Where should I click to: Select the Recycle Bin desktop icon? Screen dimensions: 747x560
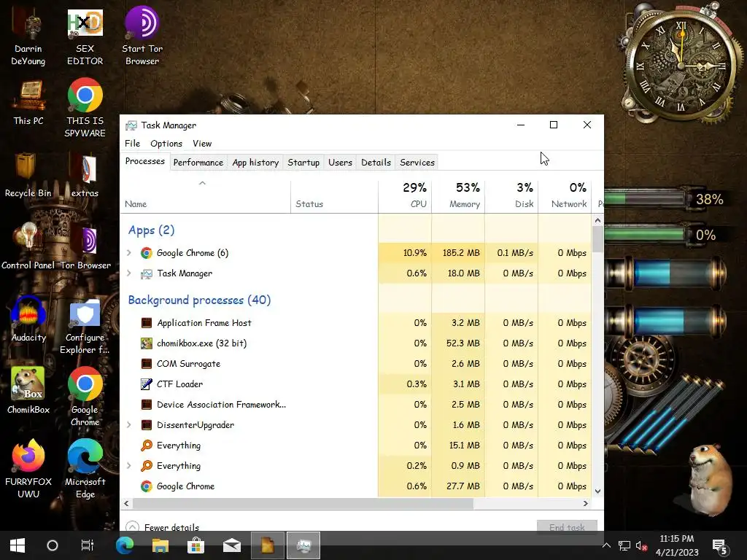click(x=28, y=175)
